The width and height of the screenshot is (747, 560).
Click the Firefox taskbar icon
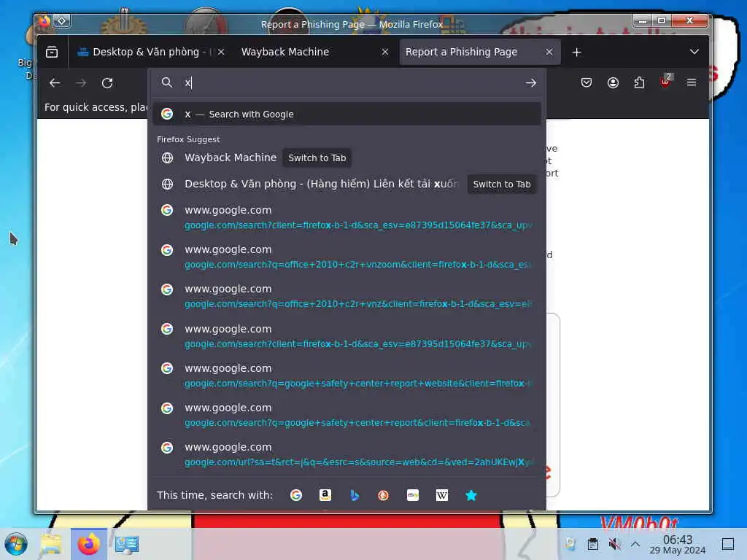click(x=89, y=544)
